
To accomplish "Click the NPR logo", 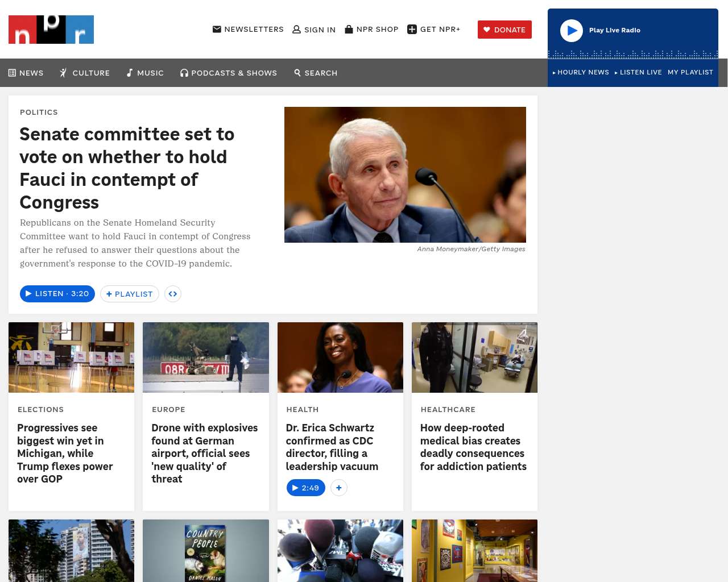I will pyautogui.click(x=51, y=30).
